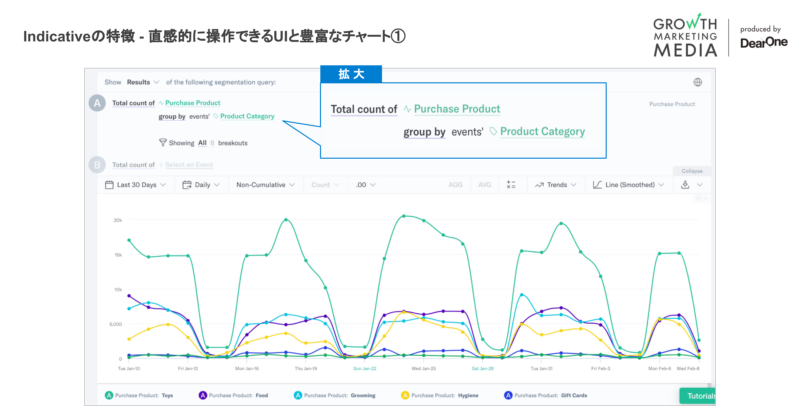Click the line chart icon beside Line (Smoothed)

click(597, 185)
